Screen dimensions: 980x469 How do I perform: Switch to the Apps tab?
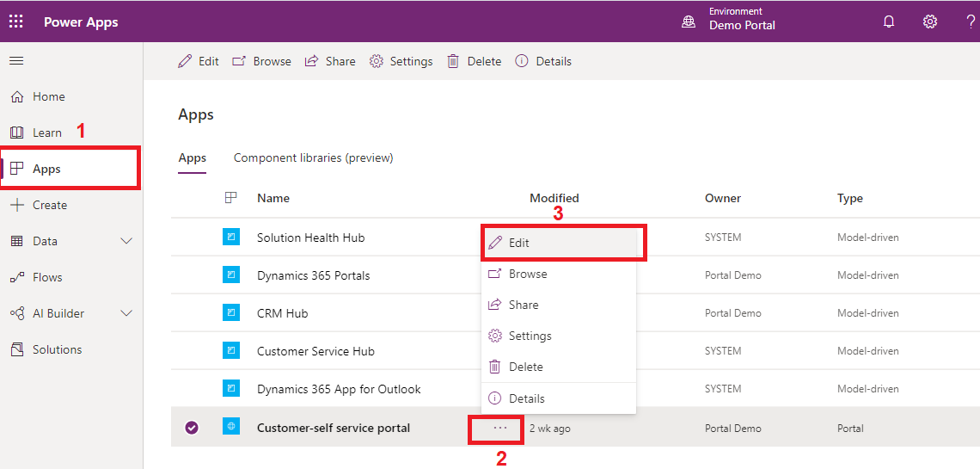193,158
